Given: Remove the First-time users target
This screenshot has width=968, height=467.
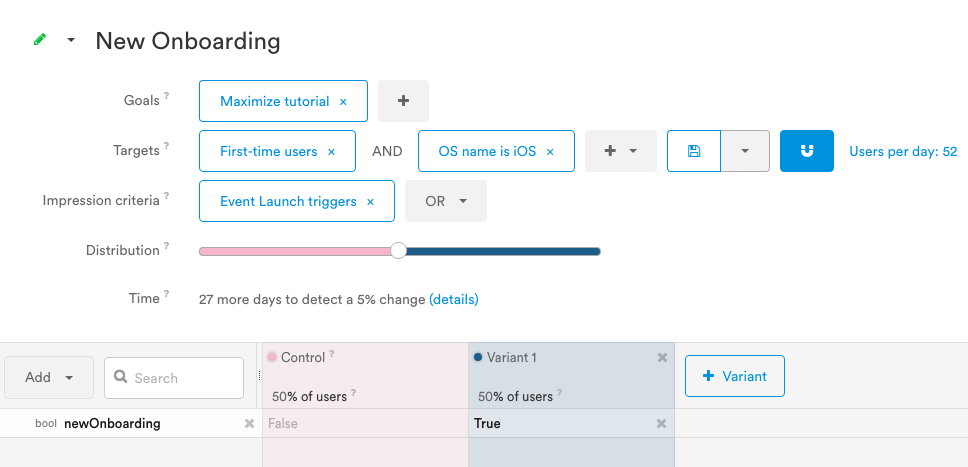Looking at the screenshot, I should [x=331, y=152].
